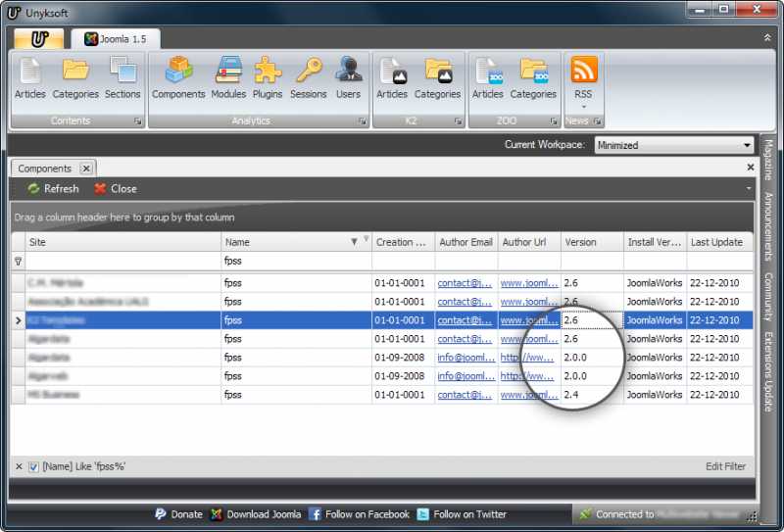The width and height of the screenshot is (784, 532).
Task: Click the Download Joomla link
Action: tap(264, 514)
